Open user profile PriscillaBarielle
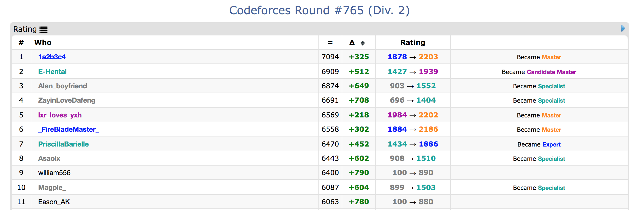Viewport: 644px width, 210px height. (63, 144)
